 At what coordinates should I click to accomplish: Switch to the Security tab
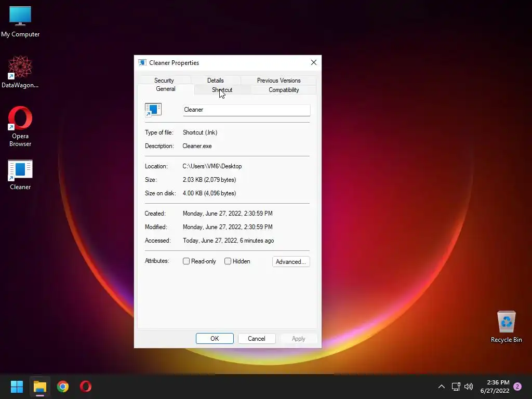coord(164,81)
